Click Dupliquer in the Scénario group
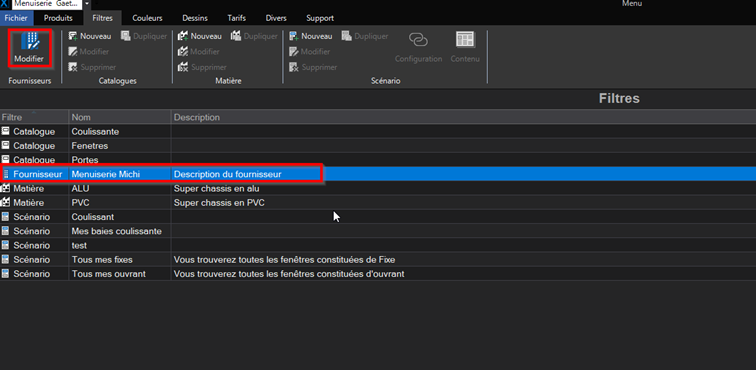756x370 pixels. click(x=364, y=36)
